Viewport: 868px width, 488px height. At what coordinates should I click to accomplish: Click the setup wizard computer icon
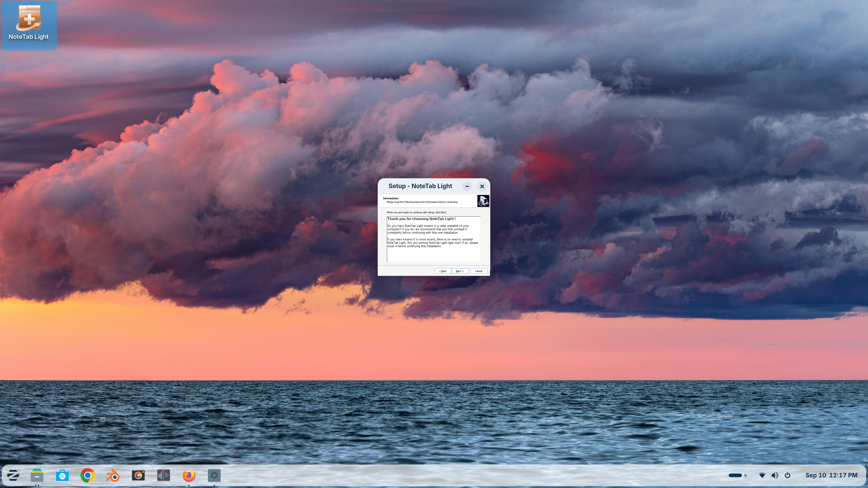click(483, 201)
